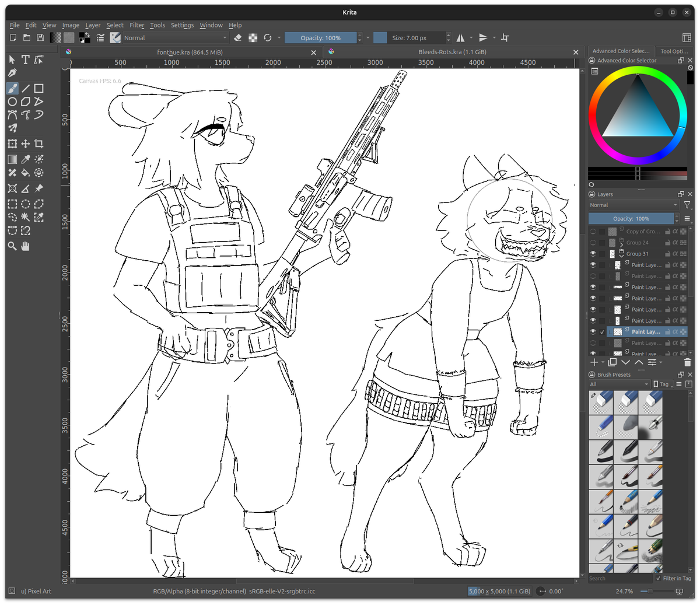This screenshot has height=605, width=700.
Task: Open the brush presets All tag dropdown
Action: [x=619, y=384]
